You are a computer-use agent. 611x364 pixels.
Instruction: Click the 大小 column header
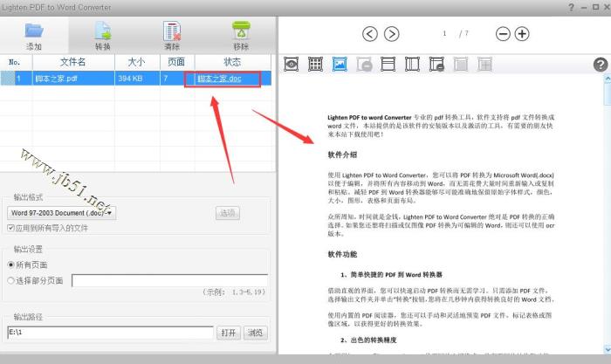(137, 62)
